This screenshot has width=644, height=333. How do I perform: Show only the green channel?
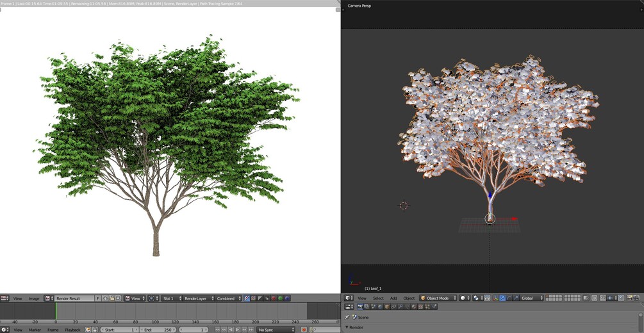point(281,298)
